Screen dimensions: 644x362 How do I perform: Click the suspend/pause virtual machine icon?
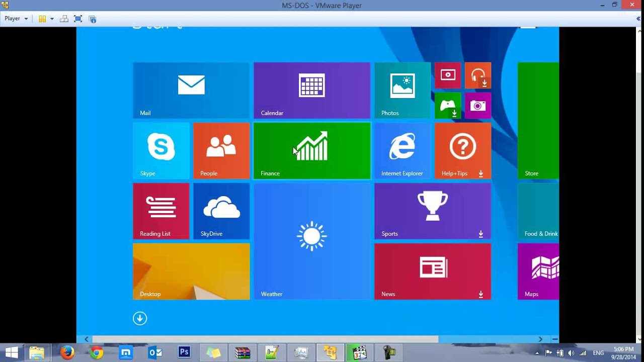[x=42, y=19]
